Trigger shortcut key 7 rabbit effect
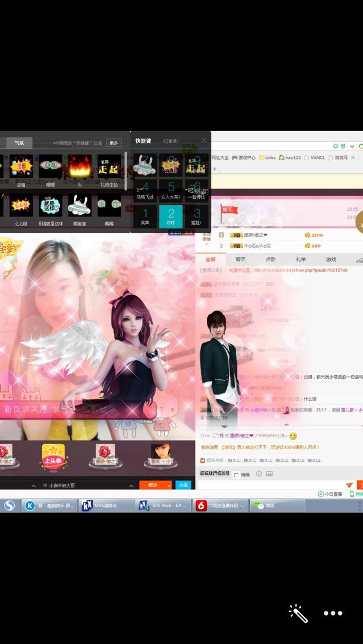Viewport: 363px width, 644px height. pyautogui.click(x=145, y=165)
